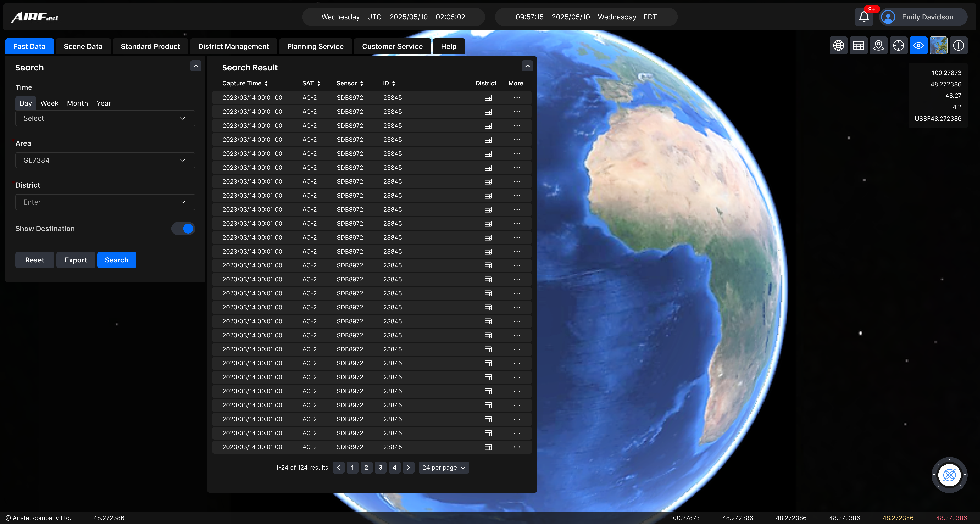Click the compass navigation control
Viewport: 980px width, 524px height.
(949, 475)
